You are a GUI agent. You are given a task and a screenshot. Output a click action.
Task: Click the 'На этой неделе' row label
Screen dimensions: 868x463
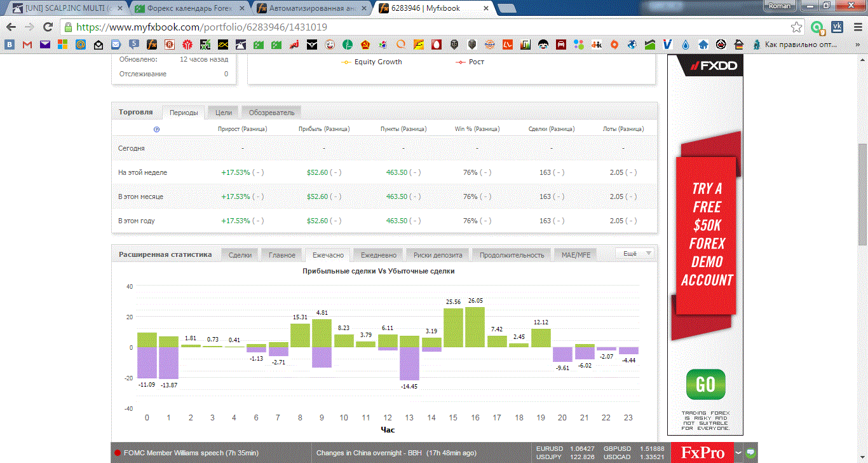pyautogui.click(x=143, y=172)
